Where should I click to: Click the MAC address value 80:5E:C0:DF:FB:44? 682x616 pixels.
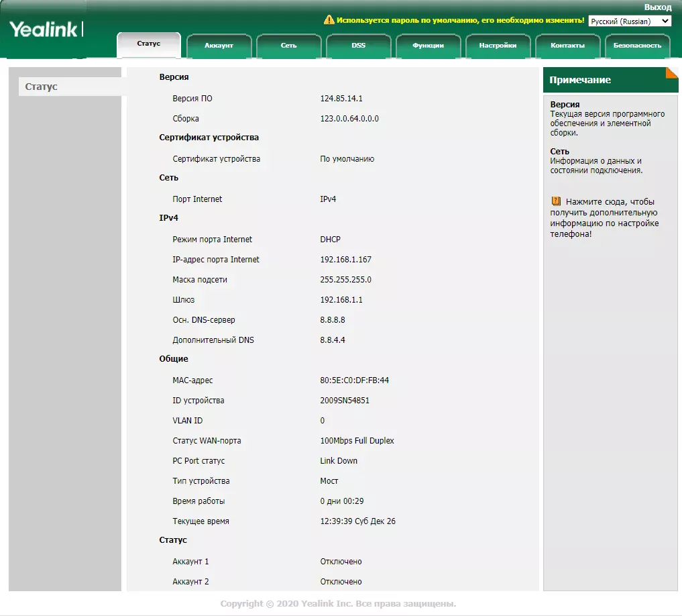354,380
